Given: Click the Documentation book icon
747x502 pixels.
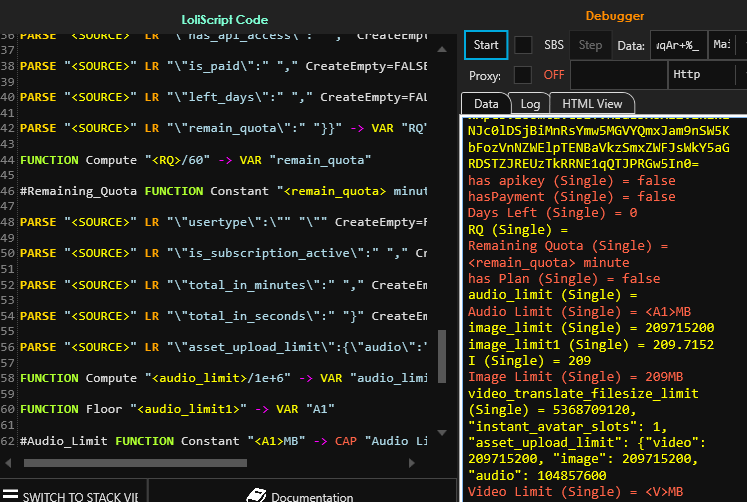Looking at the screenshot, I should 256,495.
